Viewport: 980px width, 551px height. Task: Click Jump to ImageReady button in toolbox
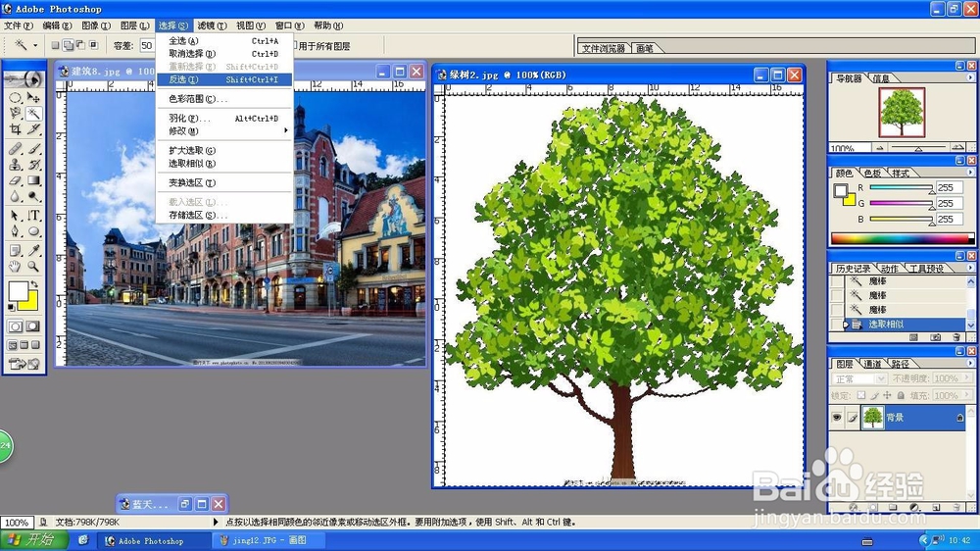point(24,364)
